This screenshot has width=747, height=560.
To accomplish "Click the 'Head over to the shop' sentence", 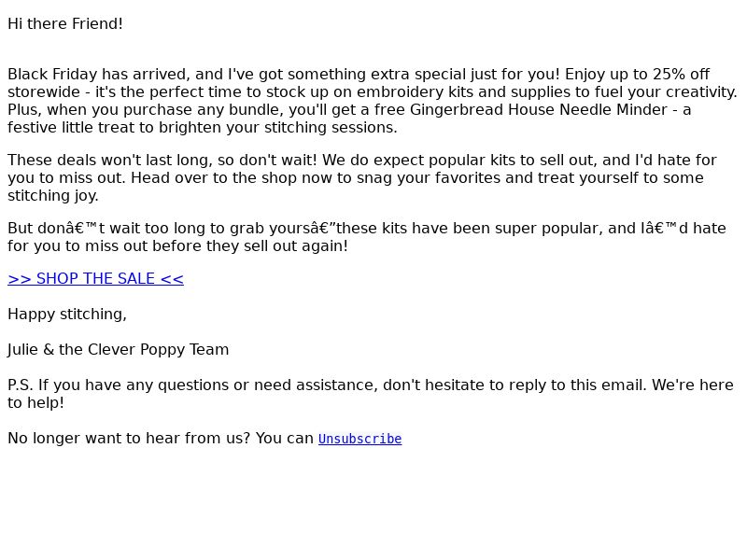I will tap(417, 177).
